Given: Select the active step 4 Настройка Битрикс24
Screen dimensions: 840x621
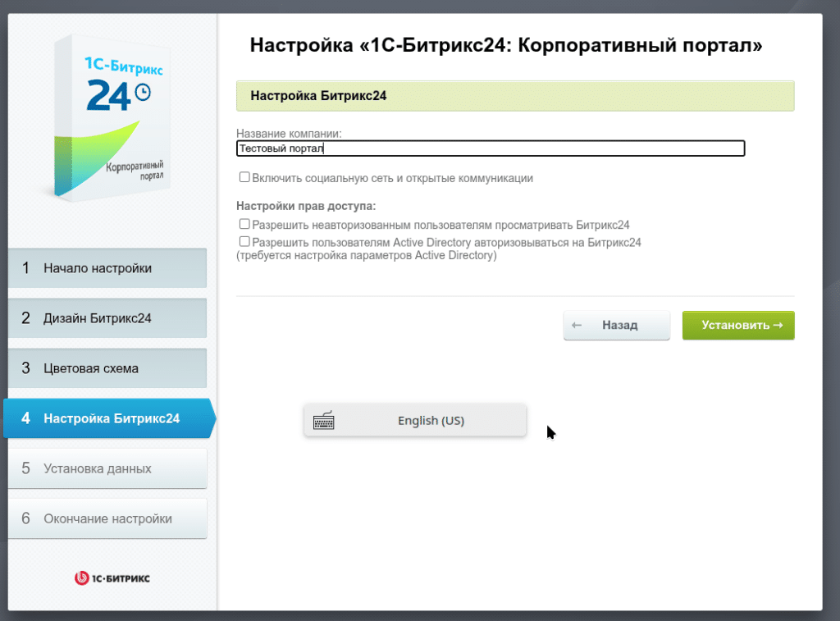Looking at the screenshot, I should pyautogui.click(x=107, y=418).
